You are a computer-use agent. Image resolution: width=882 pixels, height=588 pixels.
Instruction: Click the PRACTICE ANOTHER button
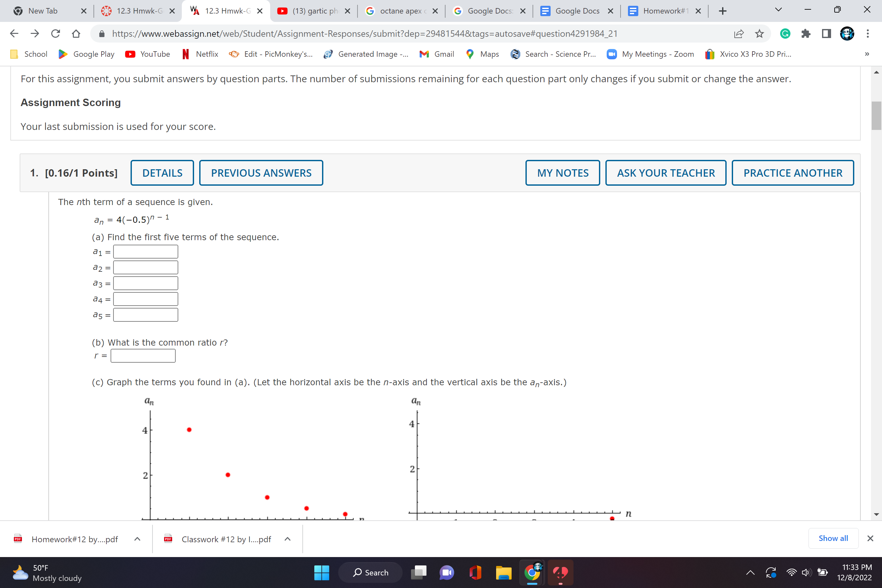[x=793, y=172]
